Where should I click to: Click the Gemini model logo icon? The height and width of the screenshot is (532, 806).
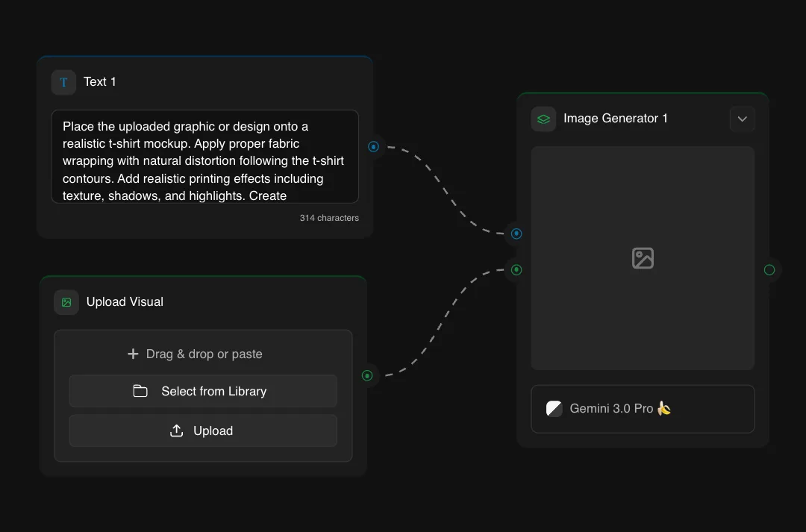click(x=554, y=408)
